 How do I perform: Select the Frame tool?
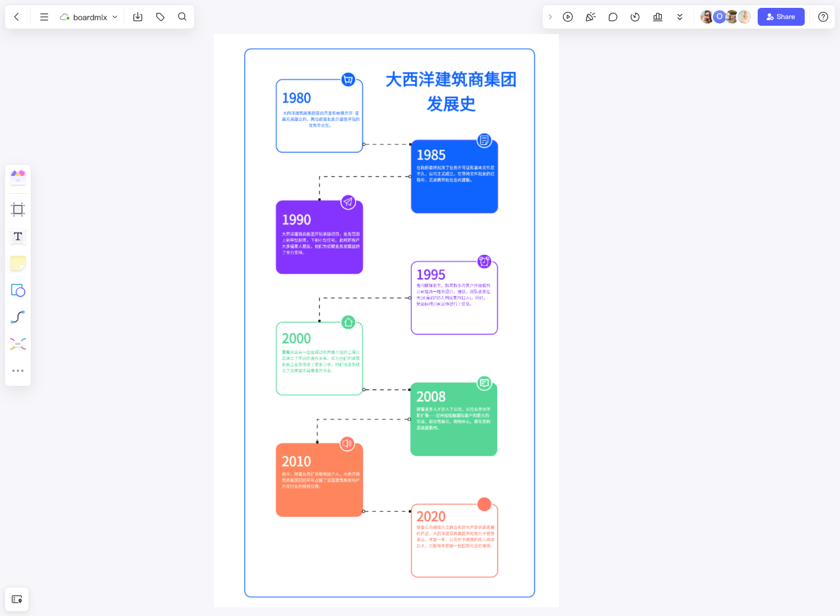(x=18, y=209)
